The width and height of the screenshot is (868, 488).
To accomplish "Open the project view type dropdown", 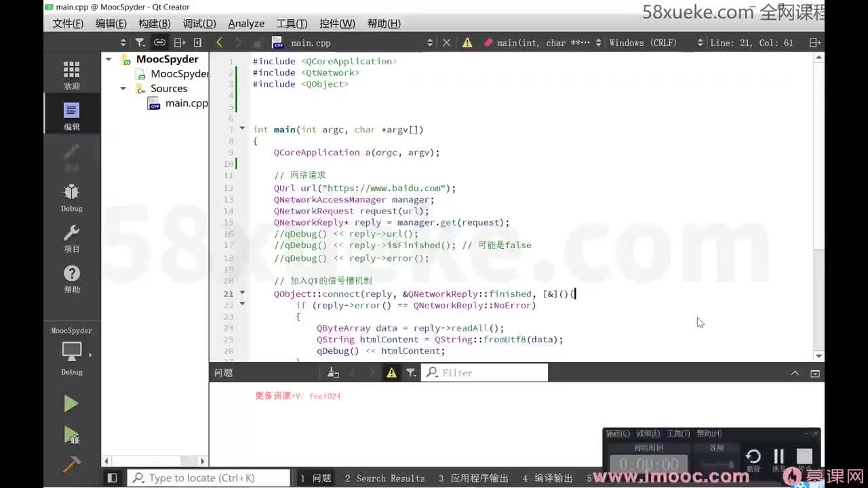I will tap(123, 43).
